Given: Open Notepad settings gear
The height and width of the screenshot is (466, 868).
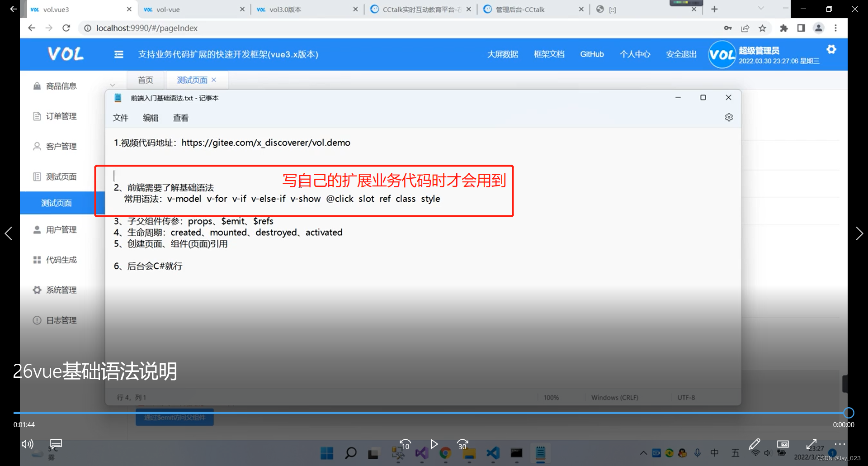Looking at the screenshot, I should point(729,118).
